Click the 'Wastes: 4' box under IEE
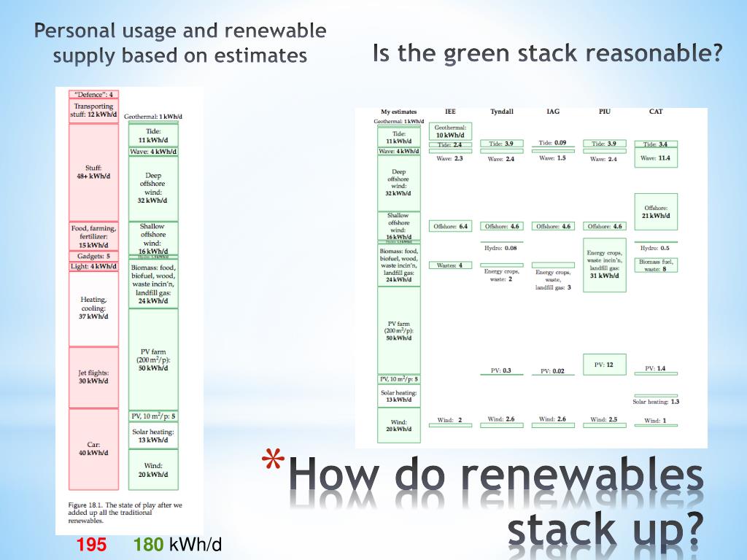Image resolution: width=747 pixels, height=560 pixels. click(x=450, y=265)
